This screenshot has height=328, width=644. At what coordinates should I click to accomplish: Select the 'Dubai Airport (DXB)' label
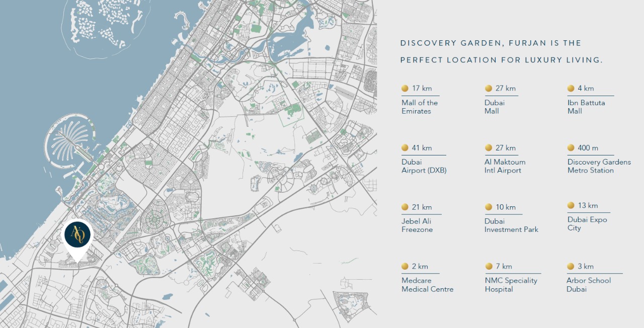tap(424, 166)
